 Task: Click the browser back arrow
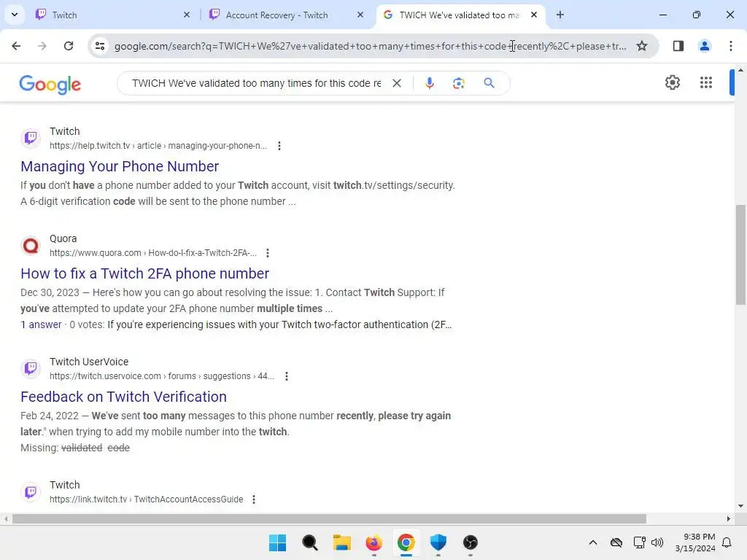click(x=16, y=46)
